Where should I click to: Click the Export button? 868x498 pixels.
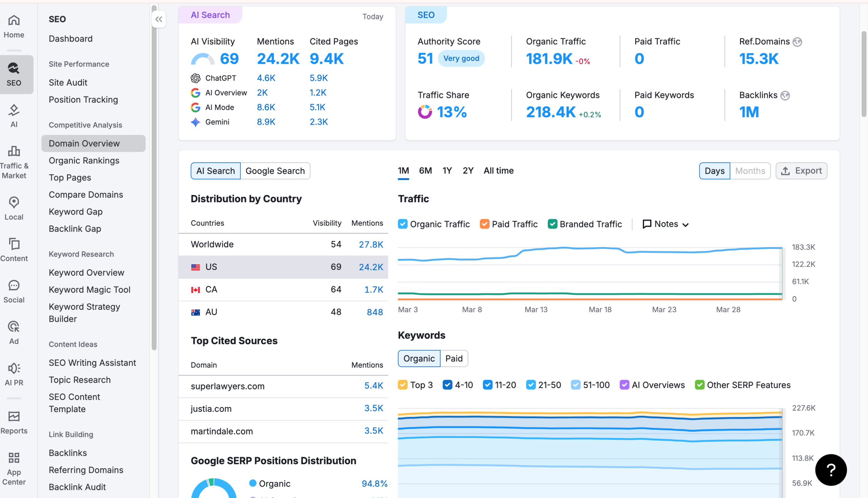801,171
